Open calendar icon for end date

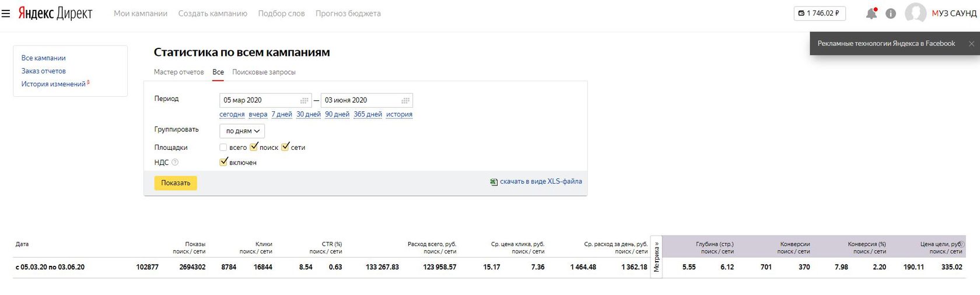(405, 100)
